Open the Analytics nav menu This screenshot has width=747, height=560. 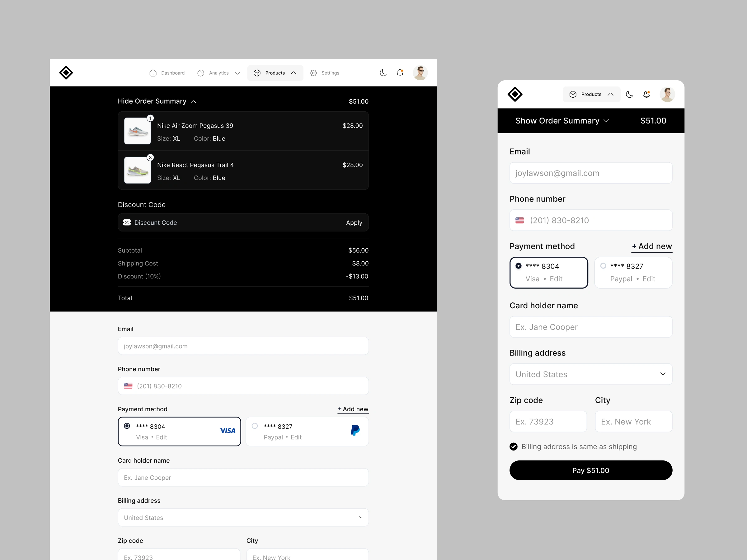pyautogui.click(x=218, y=73)
